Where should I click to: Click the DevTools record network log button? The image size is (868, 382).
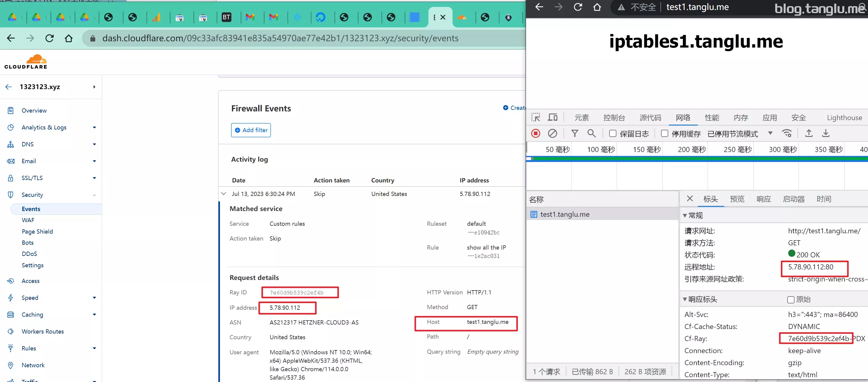[x=535, y=133]
